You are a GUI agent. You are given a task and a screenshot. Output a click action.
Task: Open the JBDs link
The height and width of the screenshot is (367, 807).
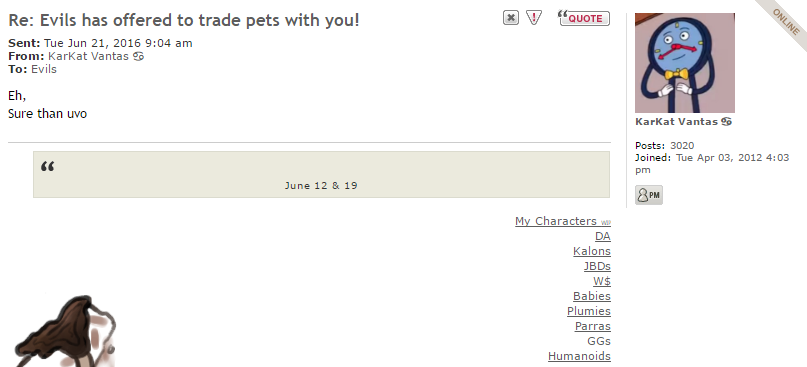[597, 266]
